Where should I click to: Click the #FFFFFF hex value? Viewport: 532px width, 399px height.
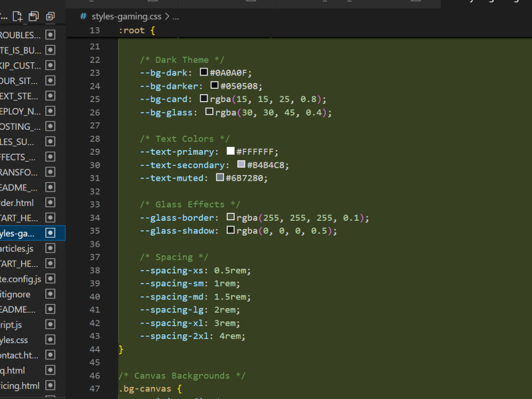[255, 152]
